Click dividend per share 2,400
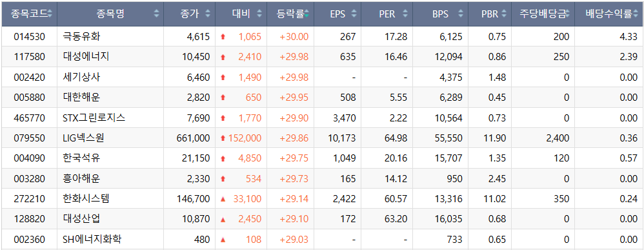This screenshot has height=250, width=644. 558,138
